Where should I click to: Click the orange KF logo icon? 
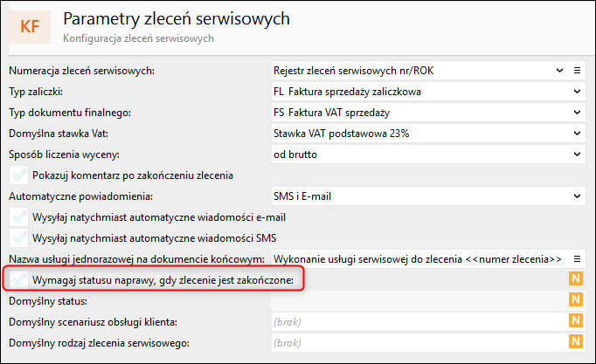tap(30, 26)
